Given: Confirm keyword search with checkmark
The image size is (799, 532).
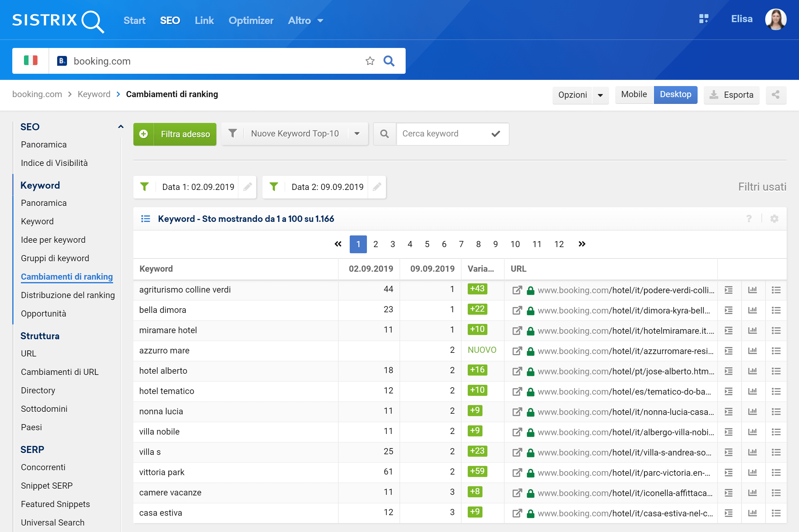Looking at the screenshot, I should pyautogui.click(x=496, y=134).
